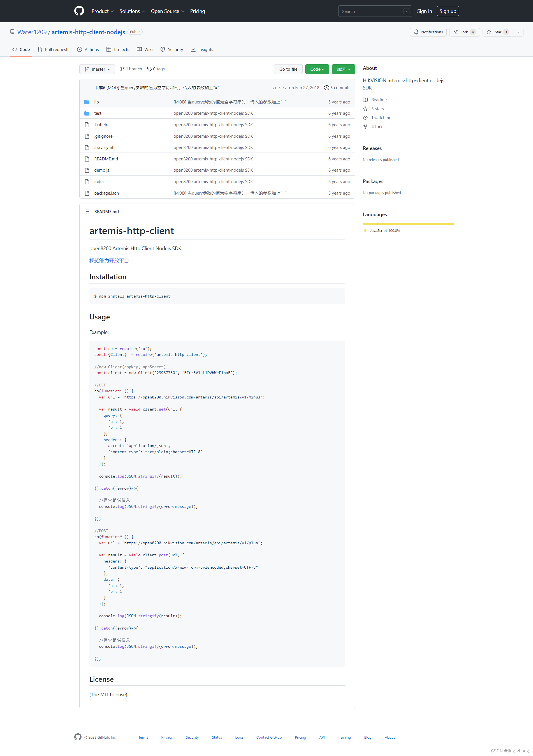Open the Privacy footer link
The image size is (533, 756).
click(x=167, y=737)
